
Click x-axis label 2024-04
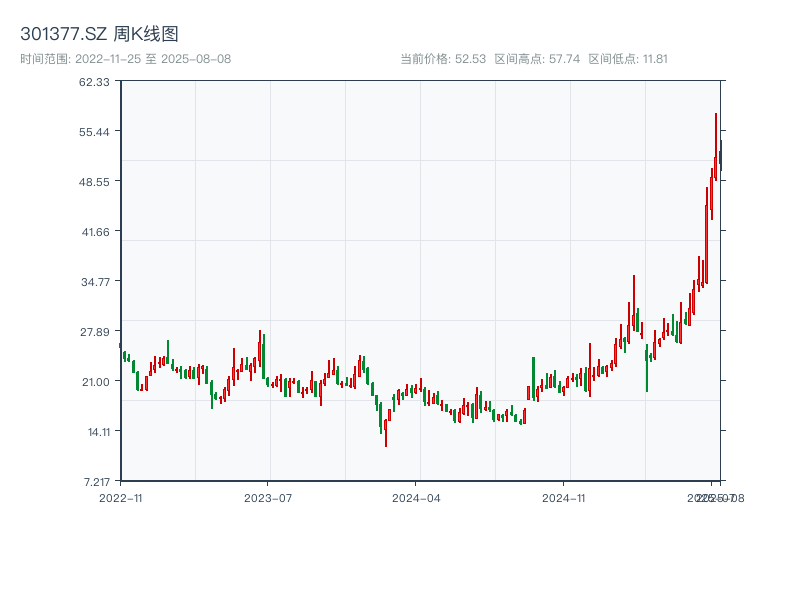tap(416, 498)
